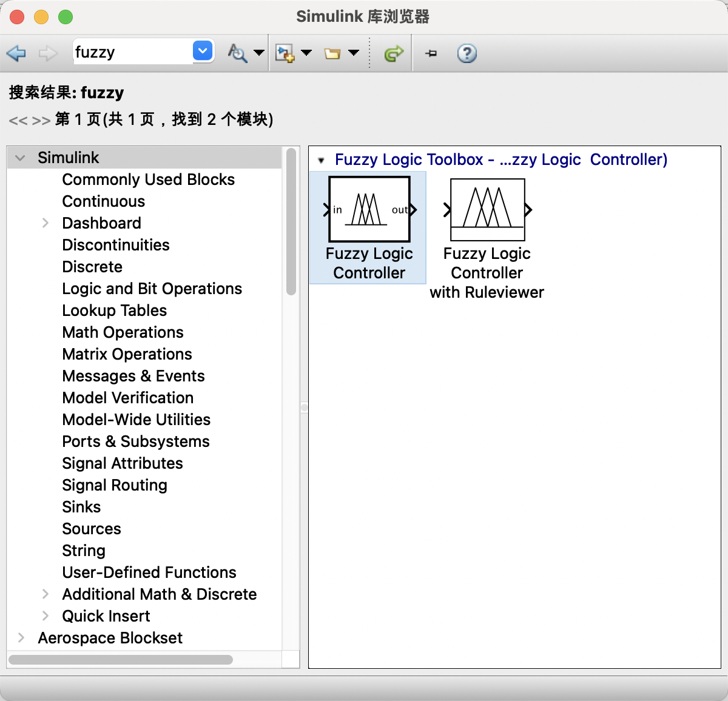Expand Additional Math & Discrete node

(x=45, y=594)
